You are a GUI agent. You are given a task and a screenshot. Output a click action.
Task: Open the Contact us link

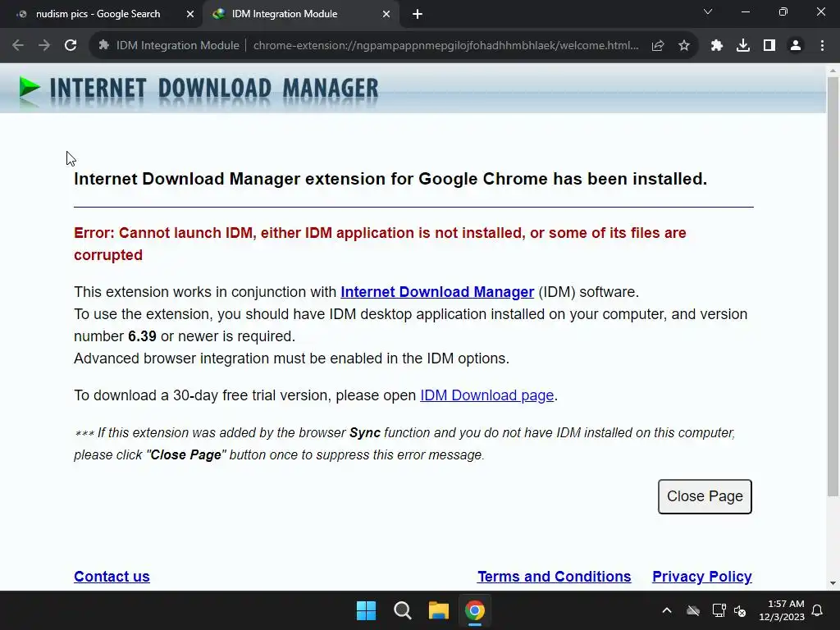112,577
